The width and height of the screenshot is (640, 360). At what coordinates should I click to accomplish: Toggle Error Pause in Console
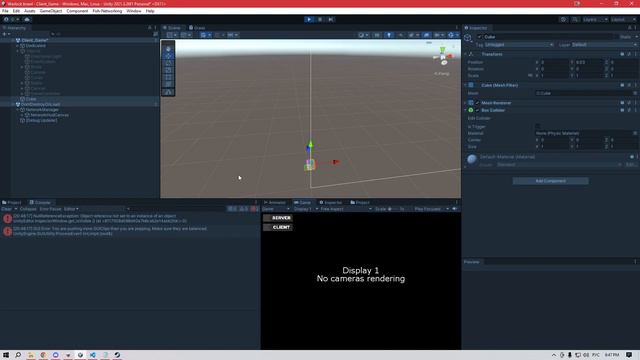click(50, 209)
